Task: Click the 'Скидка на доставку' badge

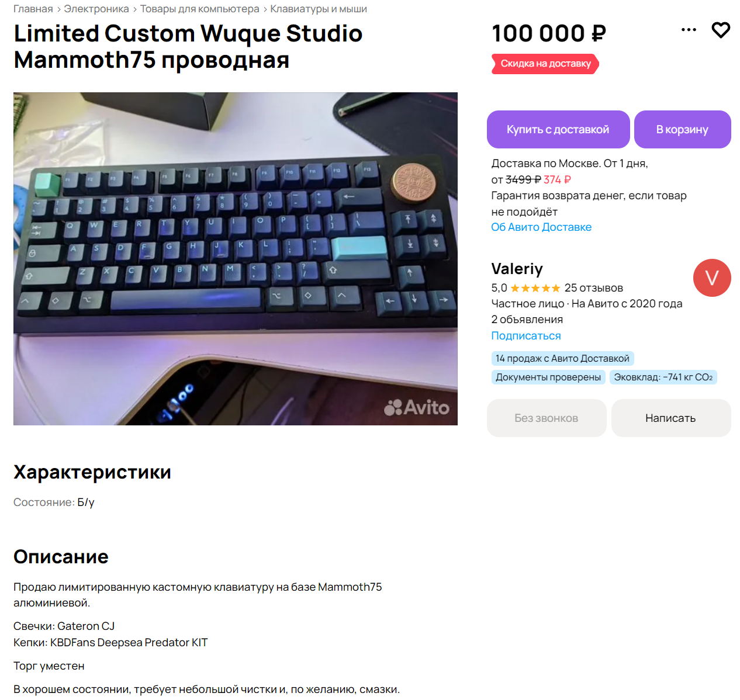Action: 545,64
